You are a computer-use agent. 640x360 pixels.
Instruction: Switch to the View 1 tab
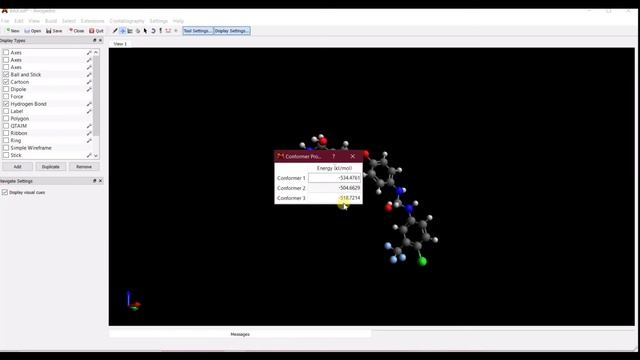120,44
